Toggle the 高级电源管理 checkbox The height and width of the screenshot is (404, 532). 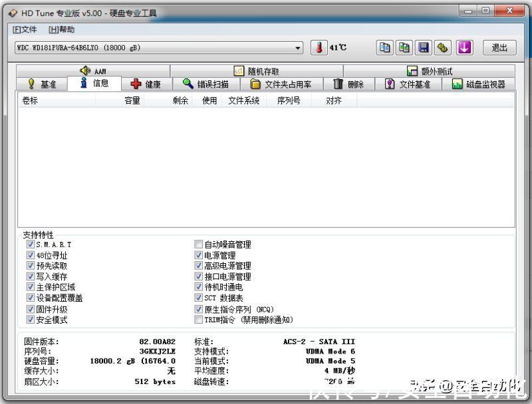point(198,266)
